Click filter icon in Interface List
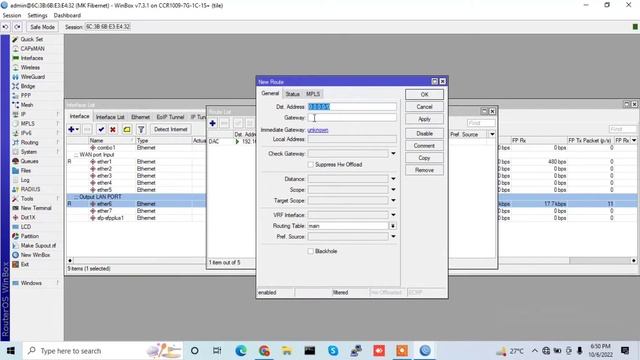The image size is (640, 360). 141,129
